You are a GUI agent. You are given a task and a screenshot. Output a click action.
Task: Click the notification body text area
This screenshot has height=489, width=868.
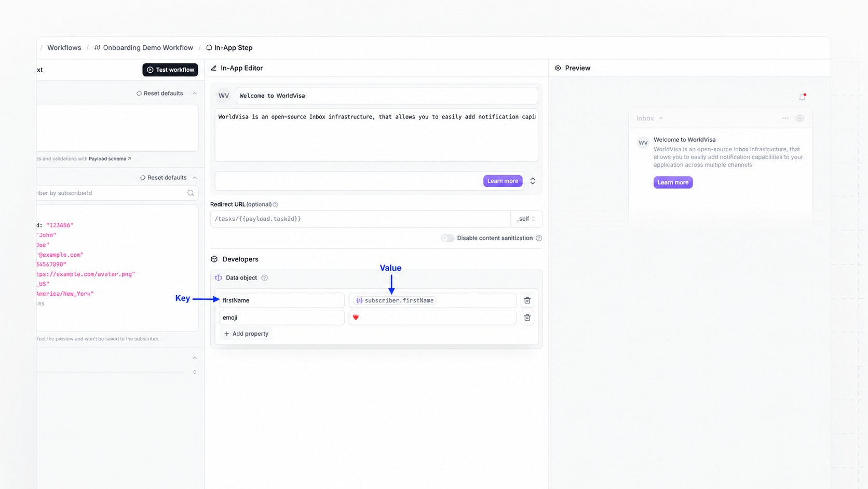pos(376,135)
